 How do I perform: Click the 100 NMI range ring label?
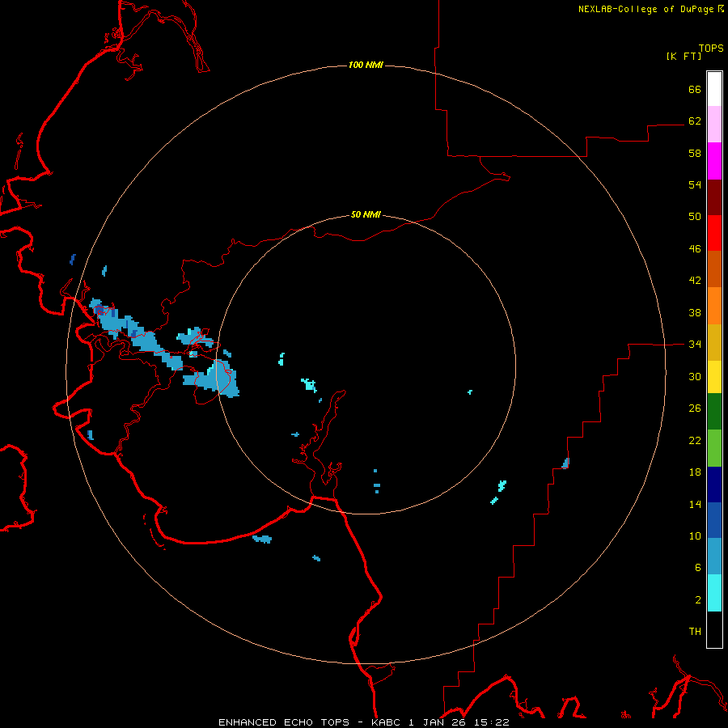(366, 65)
